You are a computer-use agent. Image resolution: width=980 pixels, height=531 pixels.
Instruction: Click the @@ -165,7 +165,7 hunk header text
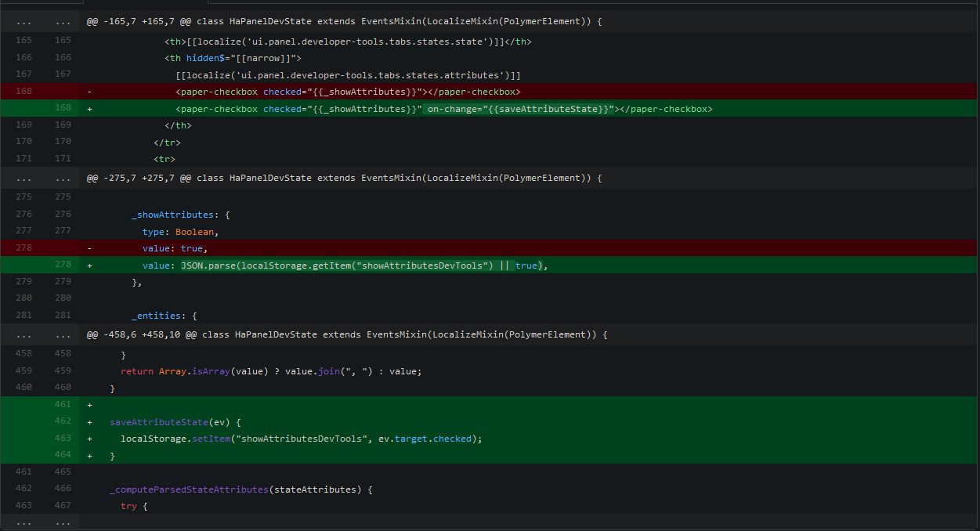click(x=344, y=22)
